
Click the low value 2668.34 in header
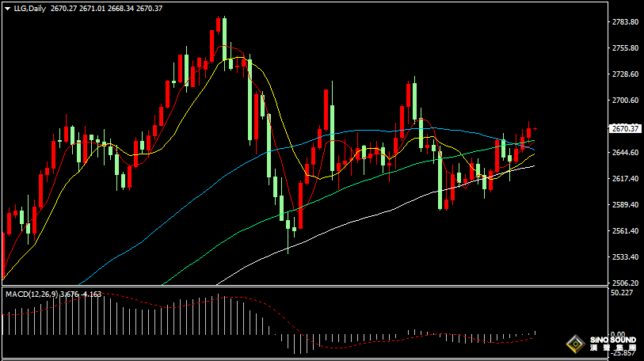pos(120,9)
